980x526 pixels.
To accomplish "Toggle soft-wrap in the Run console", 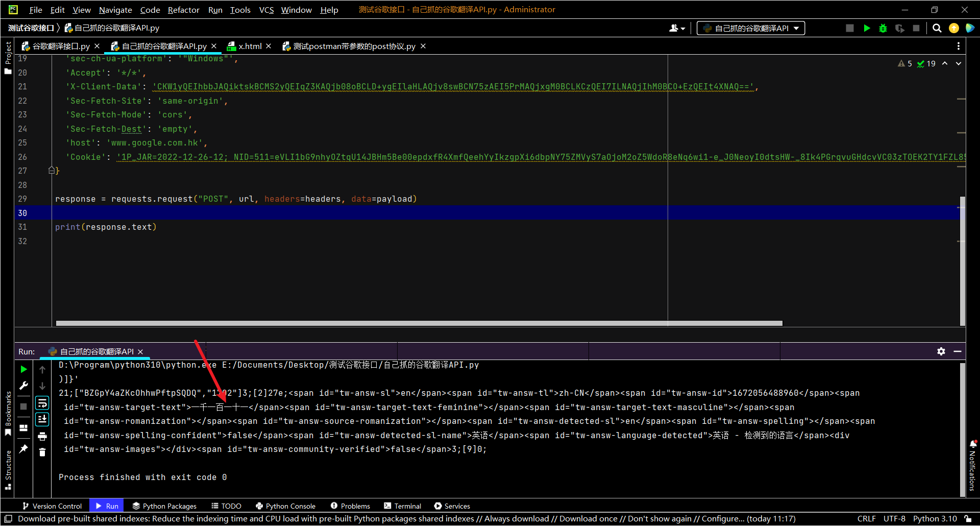I will pos(42,403).
